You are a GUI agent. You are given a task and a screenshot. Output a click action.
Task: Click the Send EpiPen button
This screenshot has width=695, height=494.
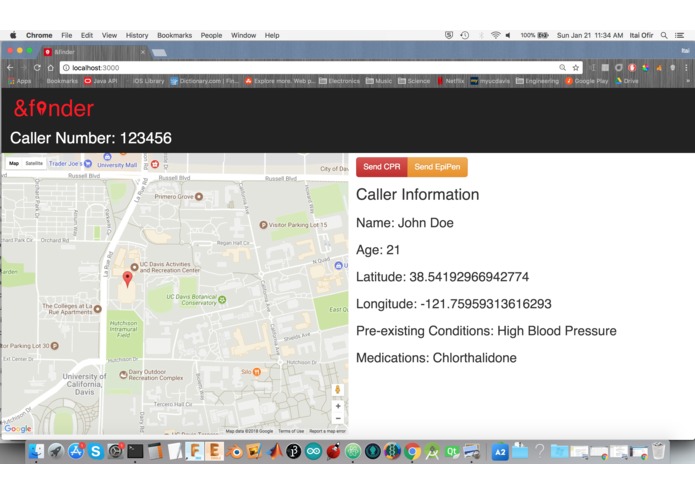coord(437,167)
